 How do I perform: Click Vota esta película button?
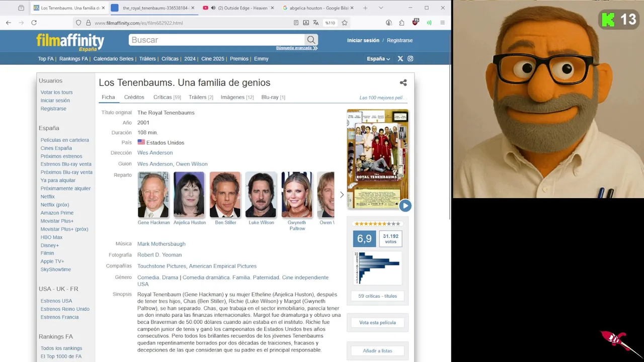(x=377, y=323)
